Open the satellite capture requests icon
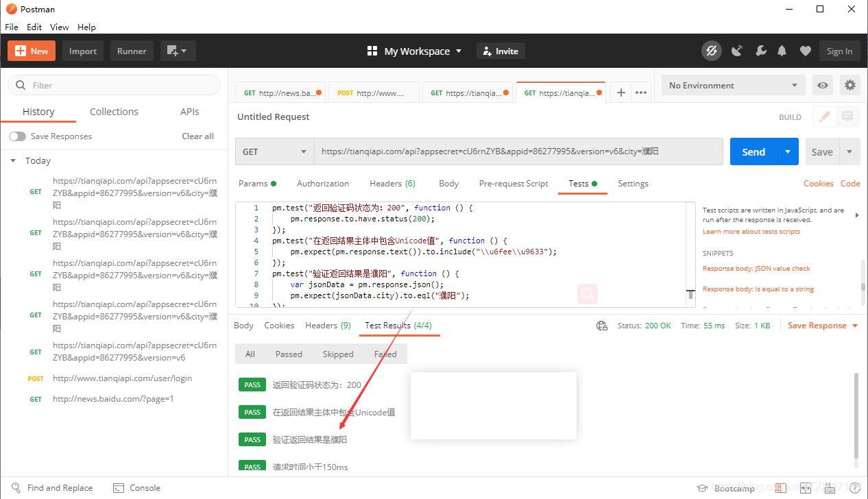868x499 pixels. (737, 51)
